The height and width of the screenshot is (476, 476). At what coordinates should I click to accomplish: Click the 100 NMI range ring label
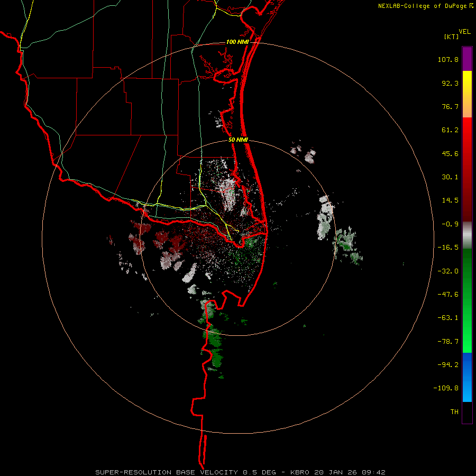click(x=237, y=42)
